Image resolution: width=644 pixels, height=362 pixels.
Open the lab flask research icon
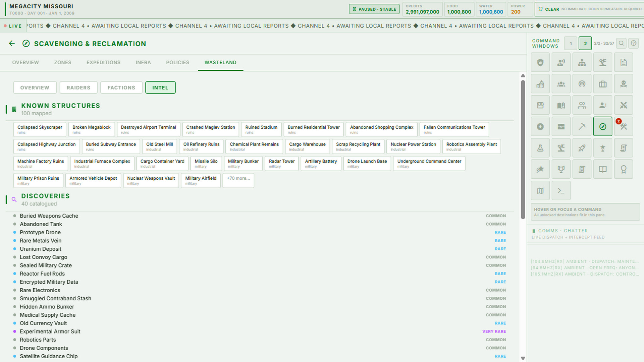tap(540, 148)
